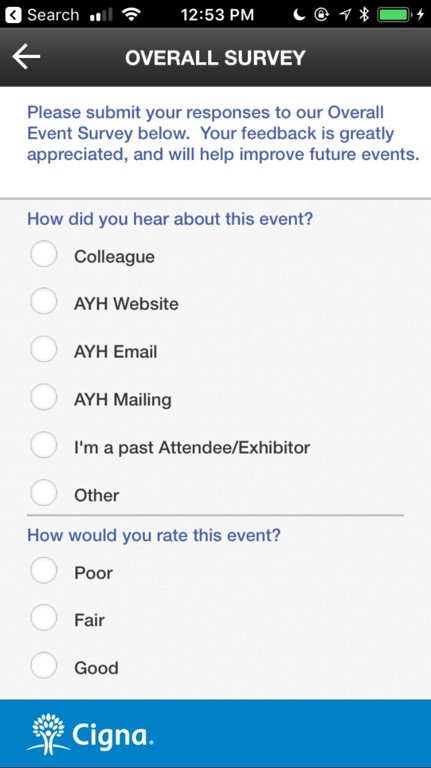Viewport: 431px width, 768px height.
Task: Tap the Search back-to-app chevron icon
Action: pyautogui.click(x=13, y=15)
